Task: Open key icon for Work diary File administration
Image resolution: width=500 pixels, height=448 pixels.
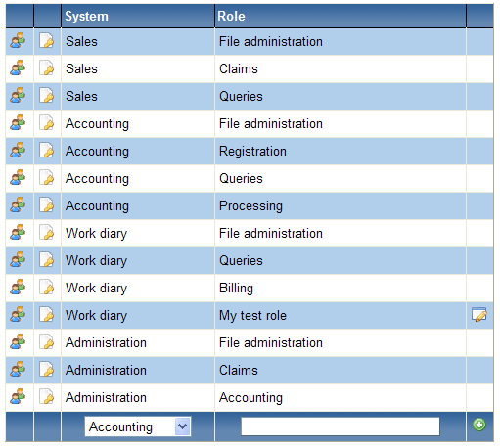Action: pyautogui.click(x=47, y=233)
